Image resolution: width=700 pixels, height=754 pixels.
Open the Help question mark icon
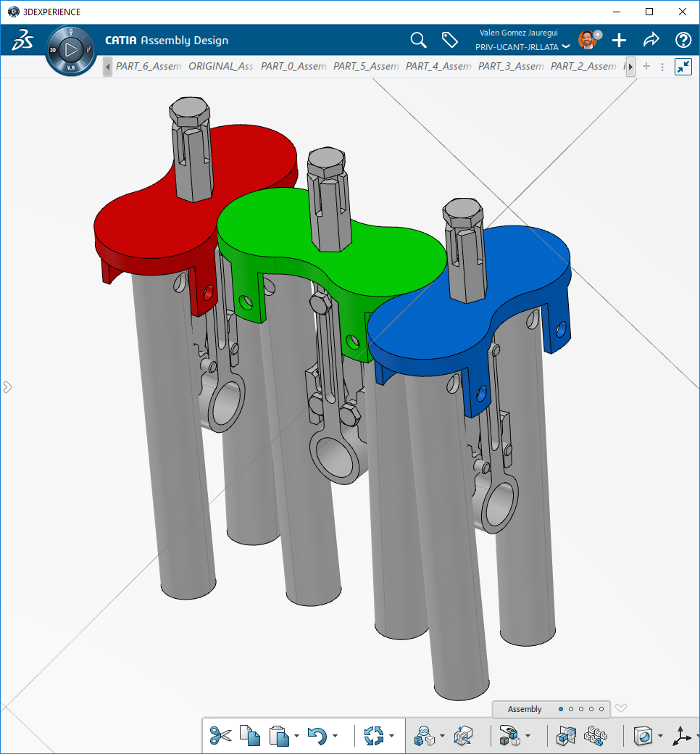(x=683, y=40)
